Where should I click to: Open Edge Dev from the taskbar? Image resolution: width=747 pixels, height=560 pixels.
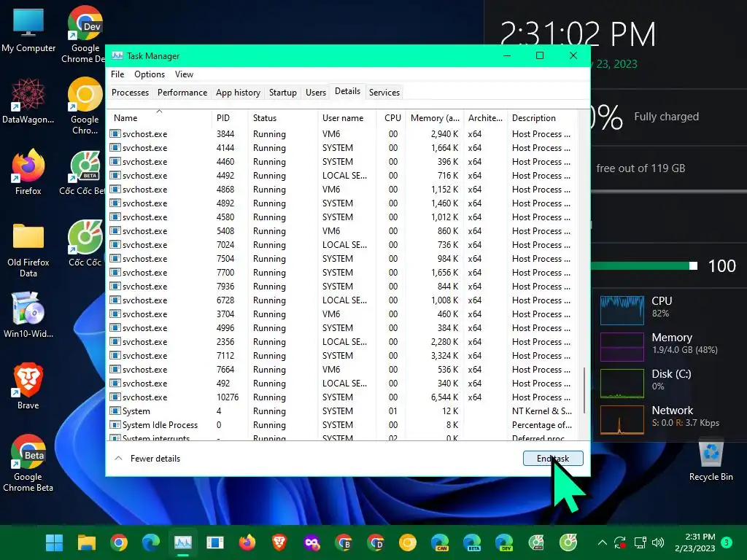tap(504, 542)
